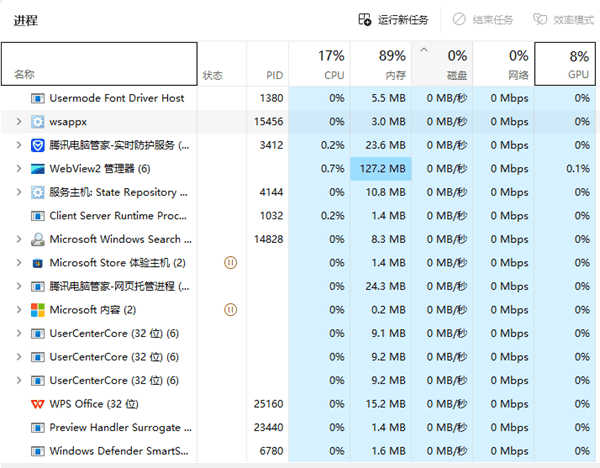Image resolution: width=600 pixels, height=468 pixels.
Task: Select the Usermode Font Driver Host row name
Action: click(117, 98)
